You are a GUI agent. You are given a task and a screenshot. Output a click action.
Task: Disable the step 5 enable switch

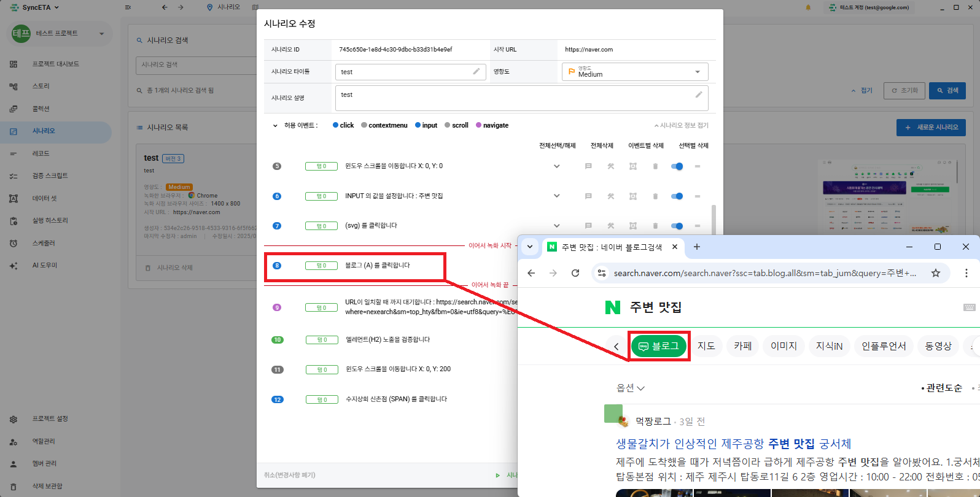coord(677,166)
